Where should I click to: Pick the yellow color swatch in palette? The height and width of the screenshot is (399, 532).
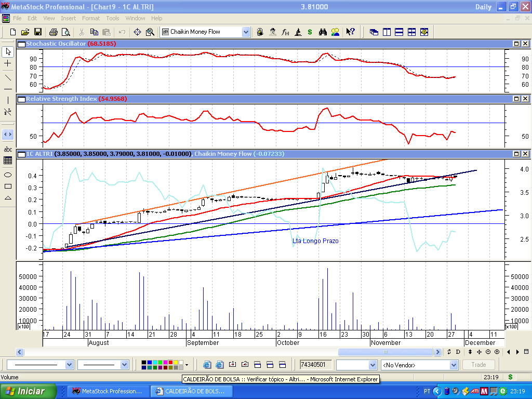176,362
